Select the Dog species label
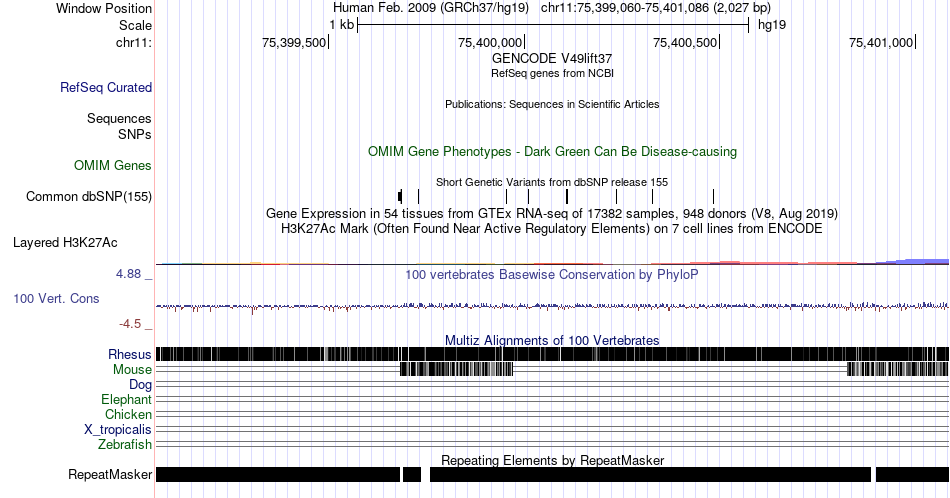 click(x=141, y=385)
